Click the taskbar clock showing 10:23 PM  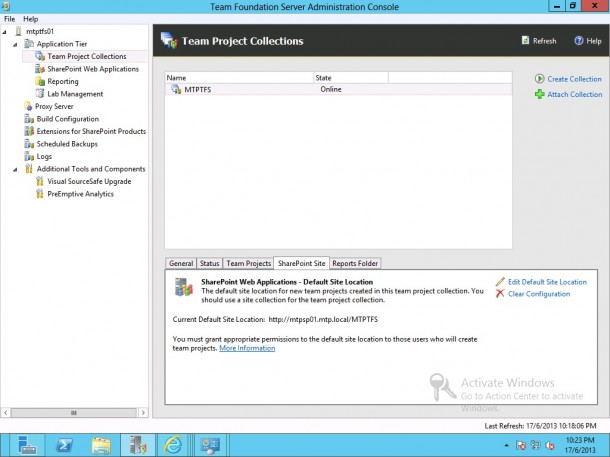point(580,445)
